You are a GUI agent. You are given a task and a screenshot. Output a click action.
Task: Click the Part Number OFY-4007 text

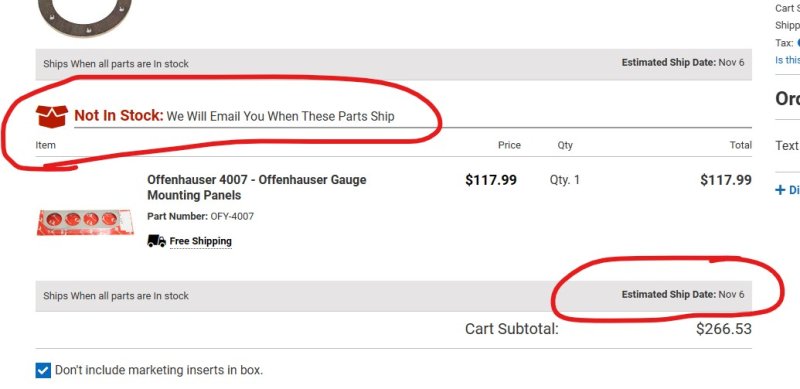(201, 216)
